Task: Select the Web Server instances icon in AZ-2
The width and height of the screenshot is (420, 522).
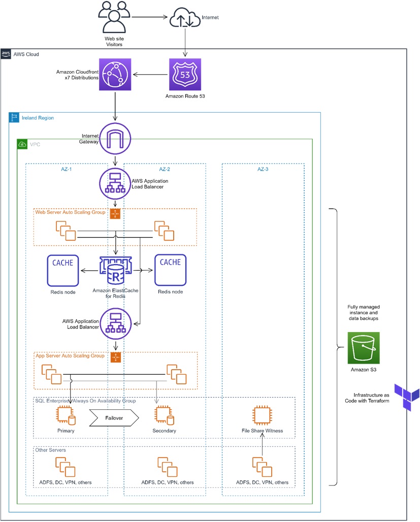Action: (164, 231)
